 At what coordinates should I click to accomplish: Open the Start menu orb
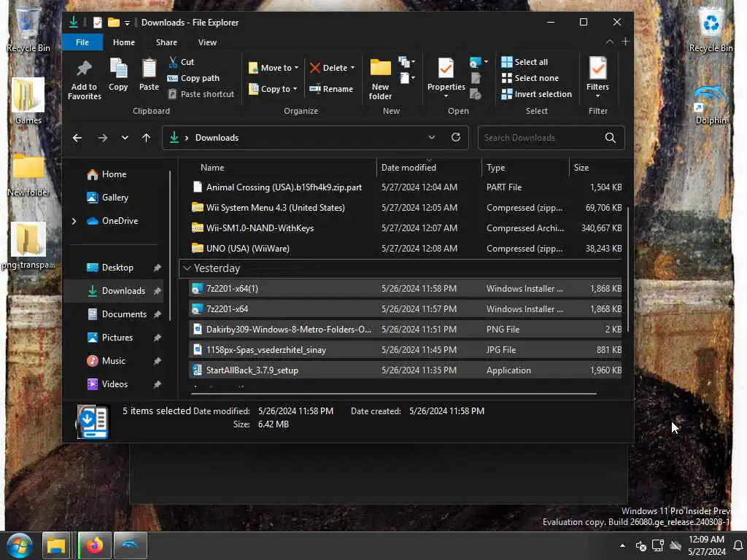click(x=20, y=545)
